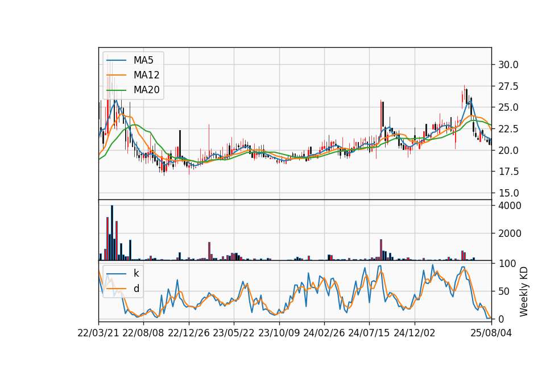Click the 2000 volume axis label
The width and height of the screenshot is (546, 392).
tap(510, 233)
